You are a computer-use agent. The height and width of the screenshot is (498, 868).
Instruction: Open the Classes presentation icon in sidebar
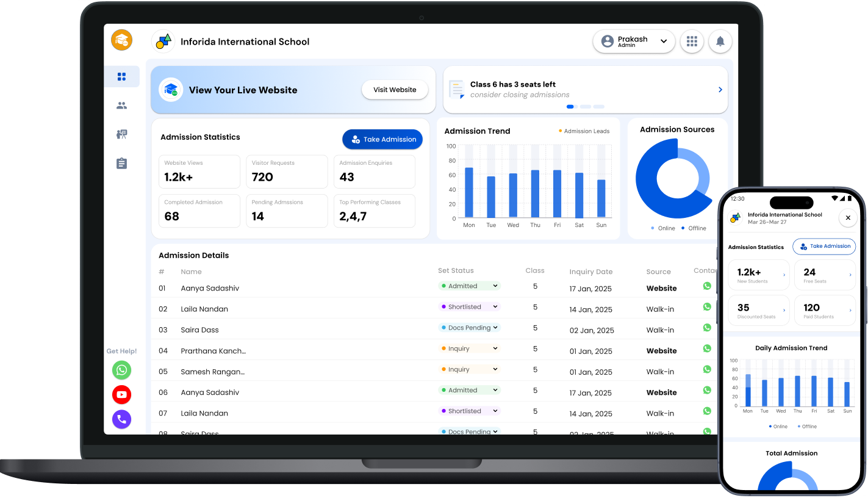point(121,134)
